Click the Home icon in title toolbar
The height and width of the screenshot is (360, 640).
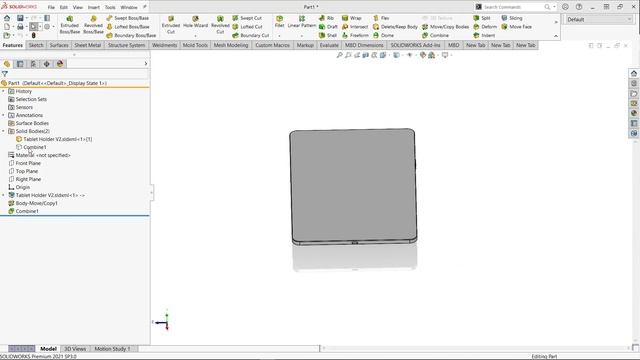point(7,18)
